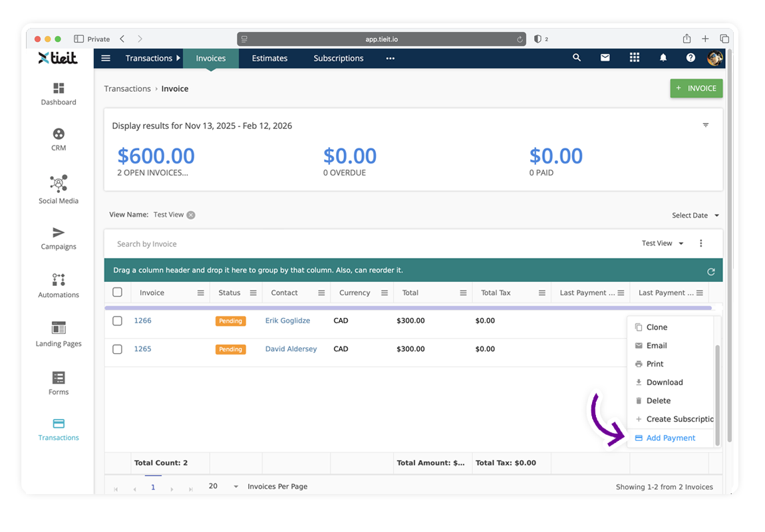Screen dimensions: 765x532
Task: Check the box for invoice 1265
Action: tap(117, 349)
